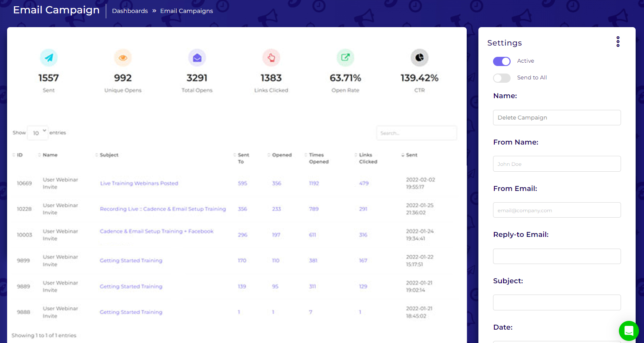This screenshot has width=644, height=343.
Task: Click the Name field containing Delete Campaign
Action: pos(557,117)
